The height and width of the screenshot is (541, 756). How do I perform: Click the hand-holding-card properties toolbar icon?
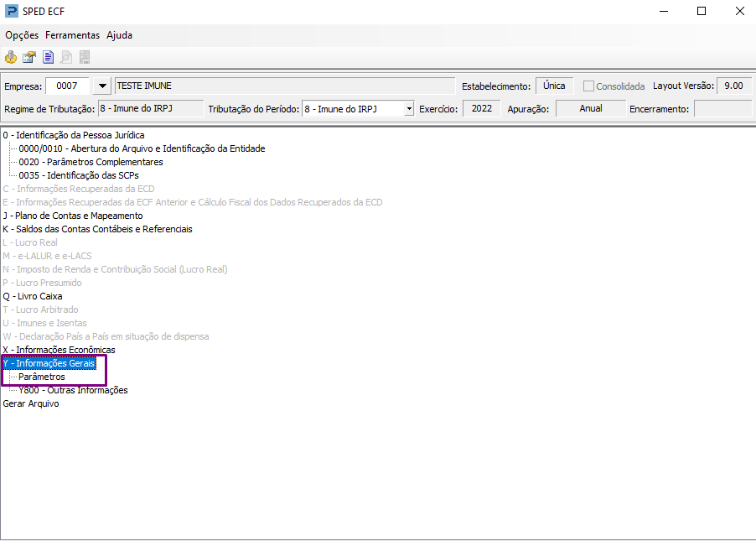29,57
